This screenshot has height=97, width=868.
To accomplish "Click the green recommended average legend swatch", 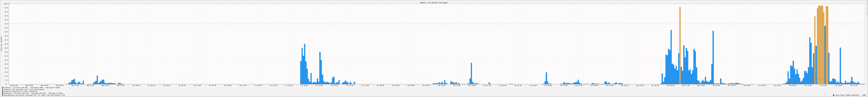I will pyautogui.click(x=3, y=95).
